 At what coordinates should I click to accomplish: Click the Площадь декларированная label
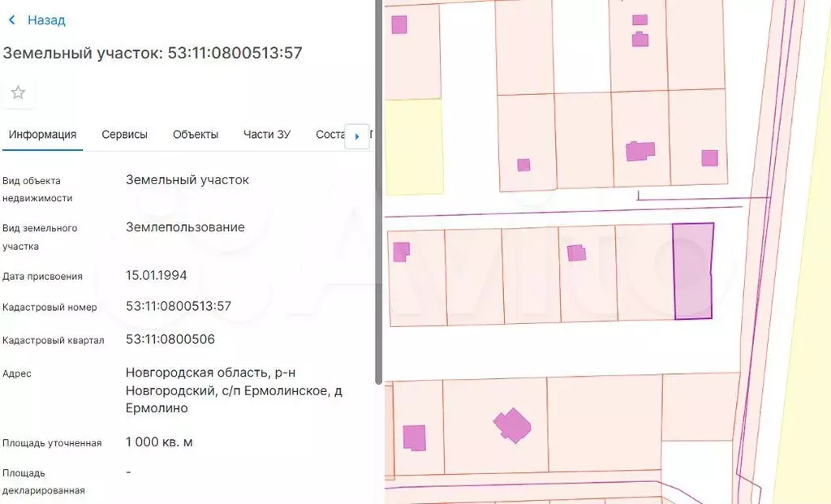pos(44,481)
